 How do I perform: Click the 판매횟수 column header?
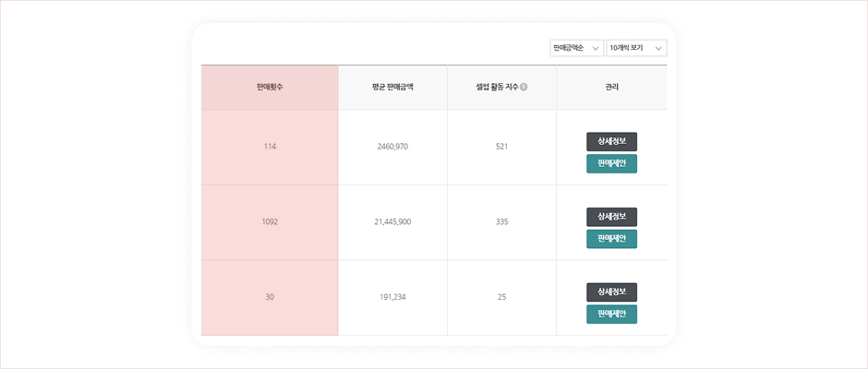(270, 88)
